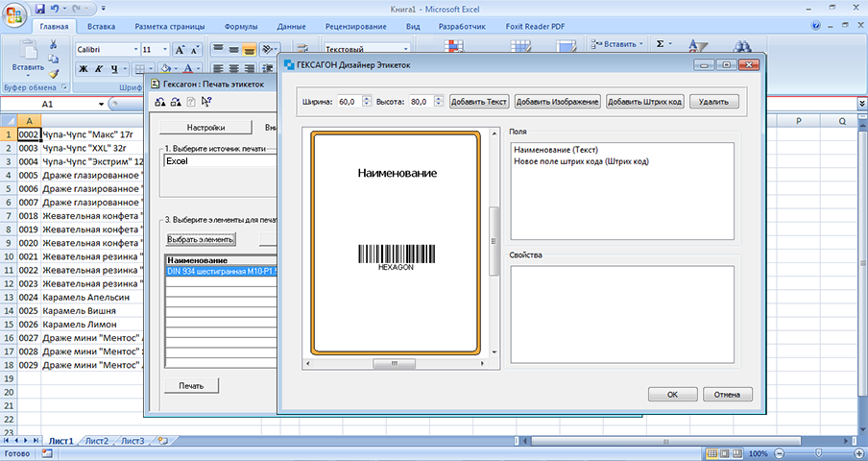Select the Наименование (Текст) field in list

(556, 150)
